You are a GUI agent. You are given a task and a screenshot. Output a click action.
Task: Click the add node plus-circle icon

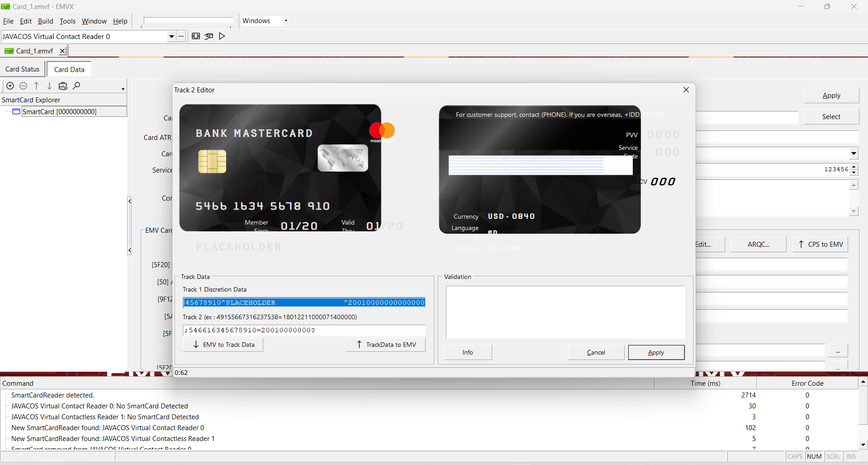pyautogui.click(x=10, y=86)
